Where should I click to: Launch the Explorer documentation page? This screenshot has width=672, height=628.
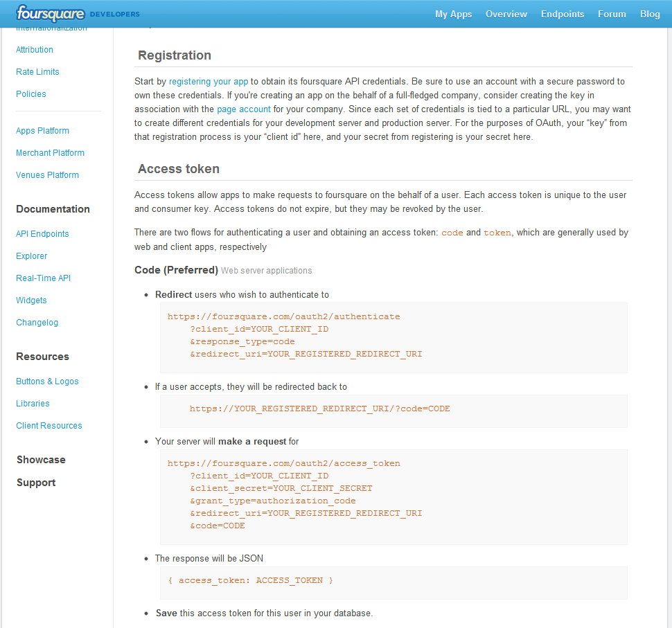point(32,256)
